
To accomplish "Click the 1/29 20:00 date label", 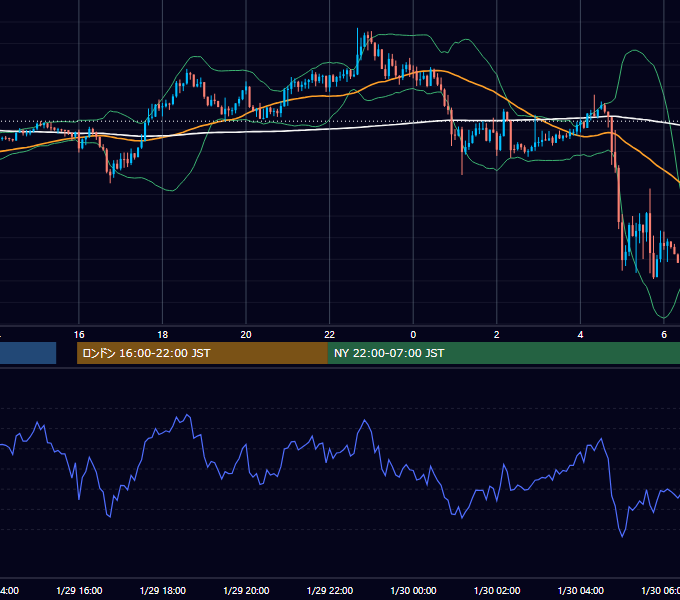I will tap(246, 590).
